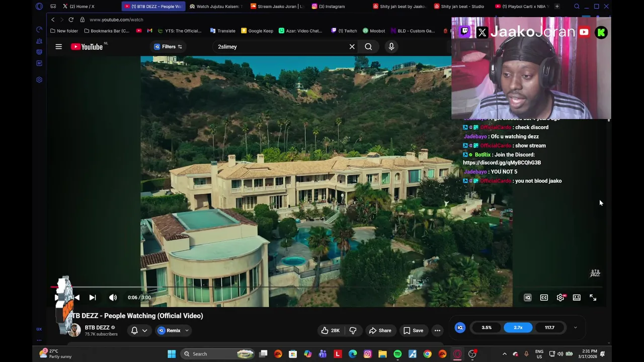Open the Bookmarks Bar folder
Screen dimensions: 644x362
(106, 31)
